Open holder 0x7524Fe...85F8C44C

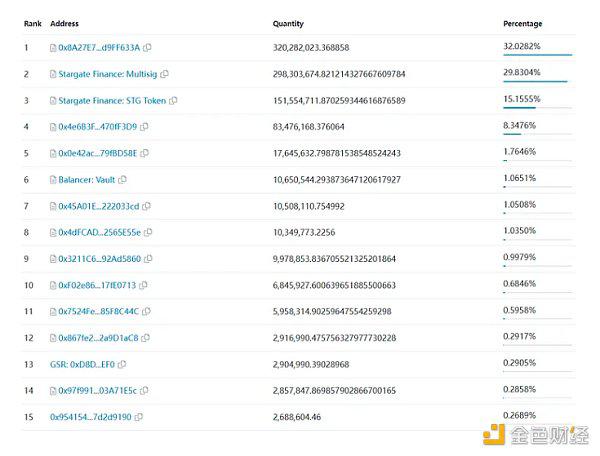[99, 311]
